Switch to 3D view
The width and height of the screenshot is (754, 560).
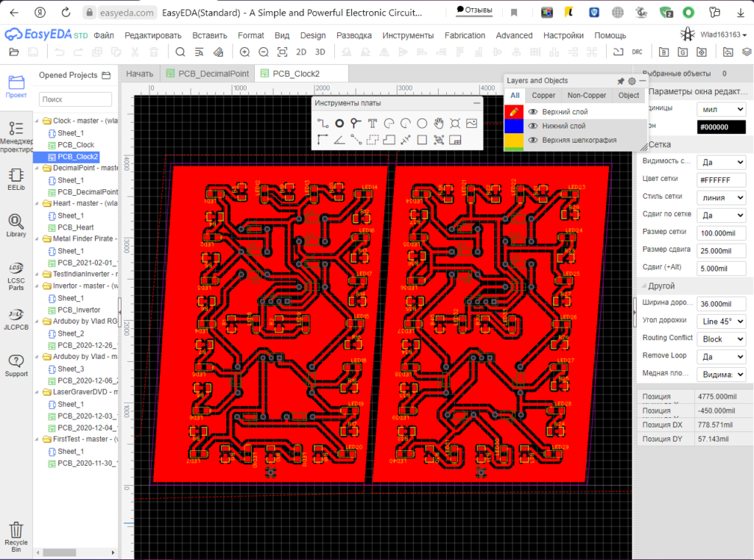click(x=320, y=52)
